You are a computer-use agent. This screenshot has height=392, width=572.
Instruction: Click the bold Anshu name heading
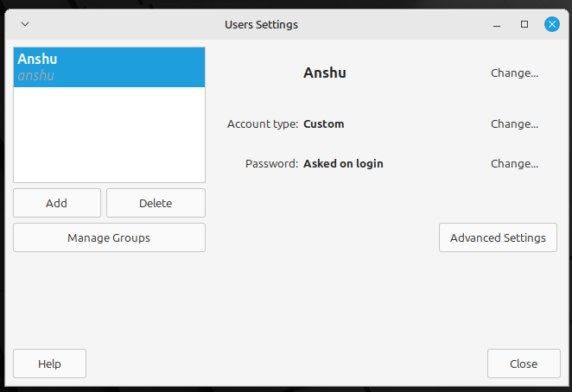click(x=325, y=73)
